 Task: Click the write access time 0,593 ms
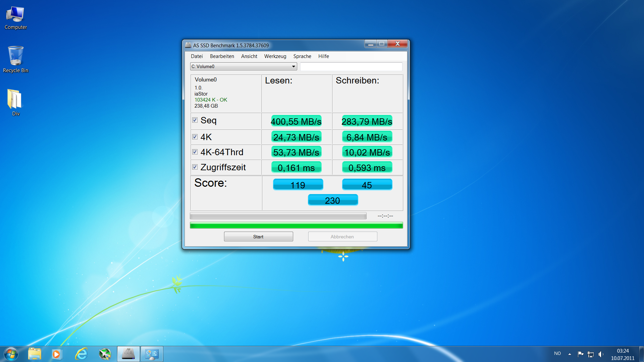(x=367, y=168)
